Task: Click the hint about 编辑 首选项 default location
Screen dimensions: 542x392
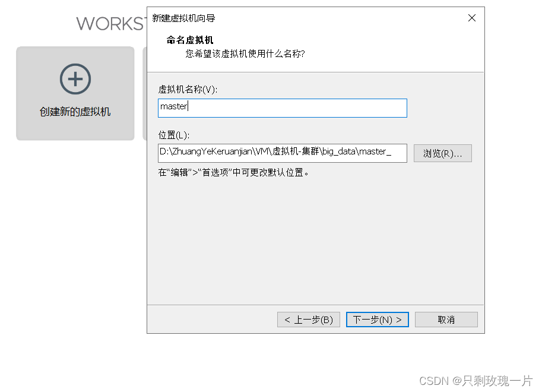Action: tap(232, 172)
